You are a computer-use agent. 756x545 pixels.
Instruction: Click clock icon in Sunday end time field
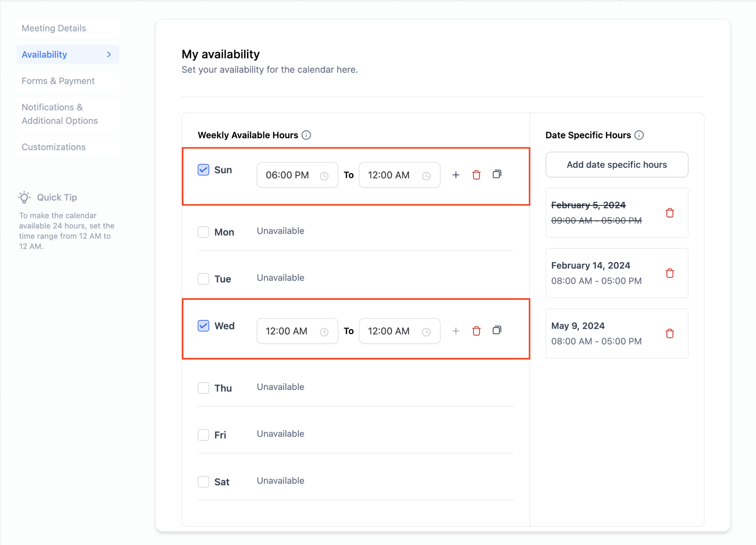(426, 176)
